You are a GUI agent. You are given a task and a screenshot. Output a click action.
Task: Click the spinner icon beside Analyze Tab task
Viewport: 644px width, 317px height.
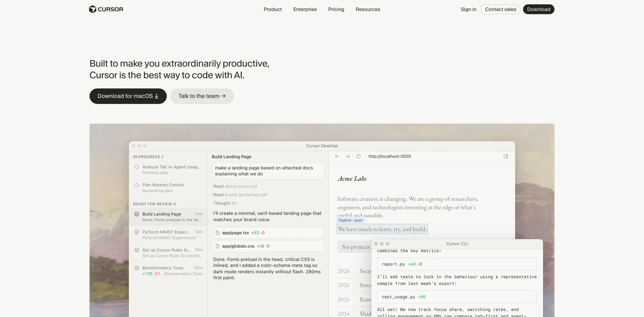[x=137, y=167]
